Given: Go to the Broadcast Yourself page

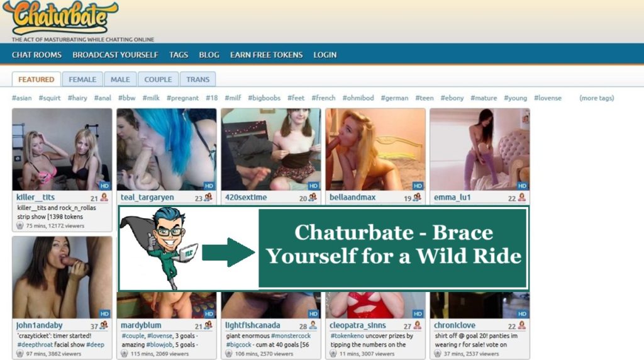Looking at the screenshot, I should (115, 55).
